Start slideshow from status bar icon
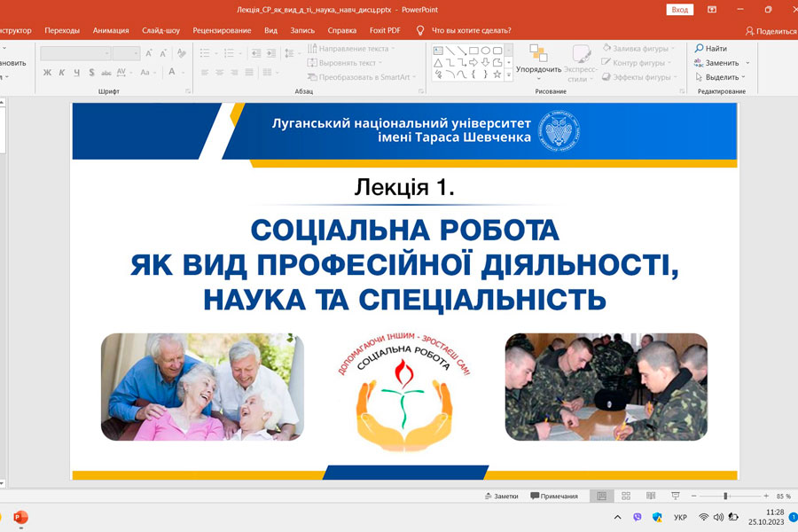Viewport: 798px width, 532px height. point(676,496)
